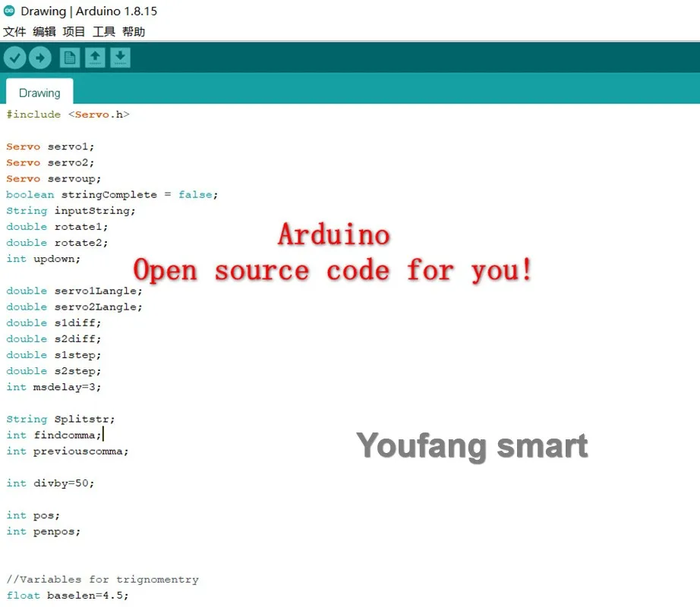The image size is (700, 607).
Task: Select the Drawing sketch tab
Action: coord(39,93)
